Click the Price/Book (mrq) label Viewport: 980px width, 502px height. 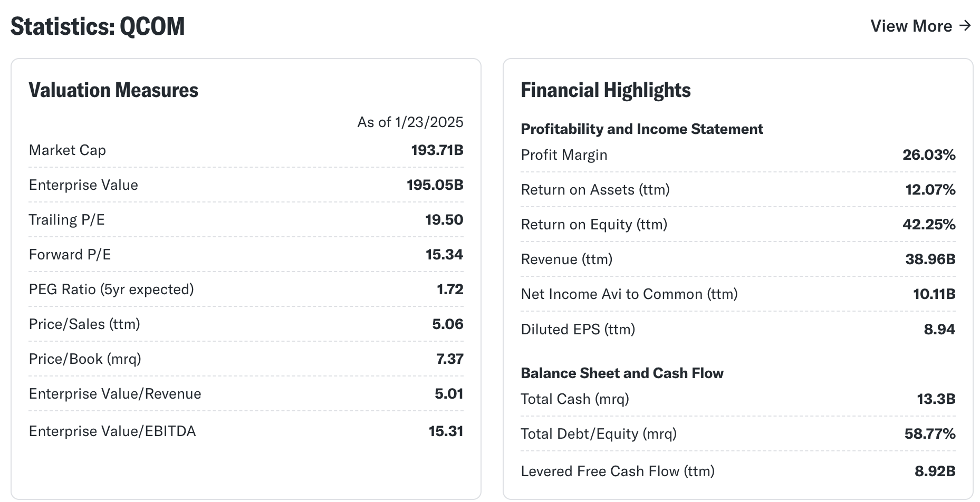[85, 359]
